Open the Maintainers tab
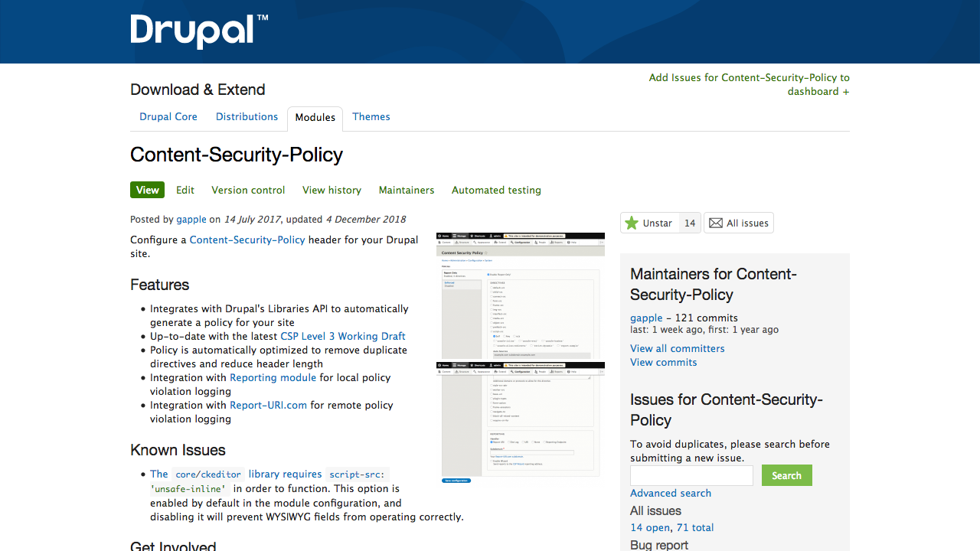Image resolution: width=980 pixels, height=551 pixels. 407,190
